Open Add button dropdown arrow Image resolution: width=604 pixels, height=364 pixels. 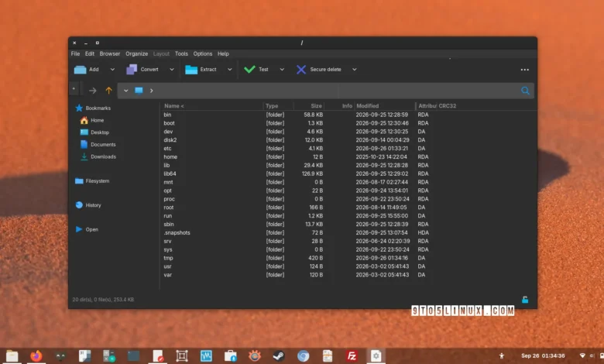pos(112,70)
